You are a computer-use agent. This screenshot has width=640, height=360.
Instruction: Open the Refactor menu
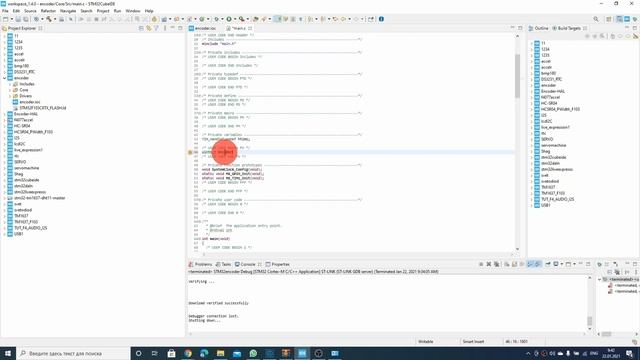[x=48, y=11]
